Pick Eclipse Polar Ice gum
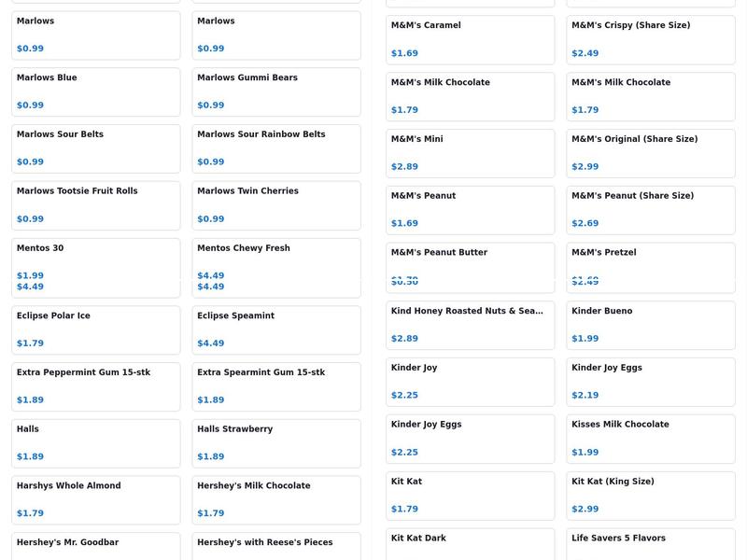The height and width of the screenshot is (560, 747). coord(95,329)
